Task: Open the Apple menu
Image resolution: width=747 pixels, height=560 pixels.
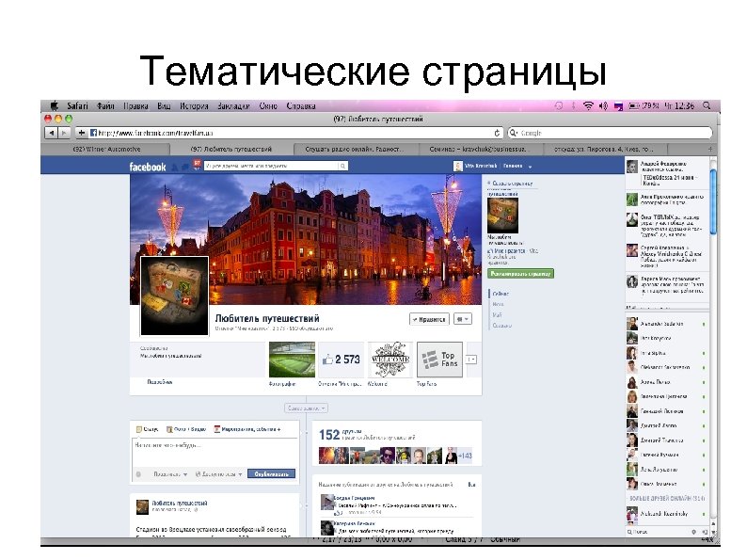Action: pyautogui.click(x=55, y=105)
